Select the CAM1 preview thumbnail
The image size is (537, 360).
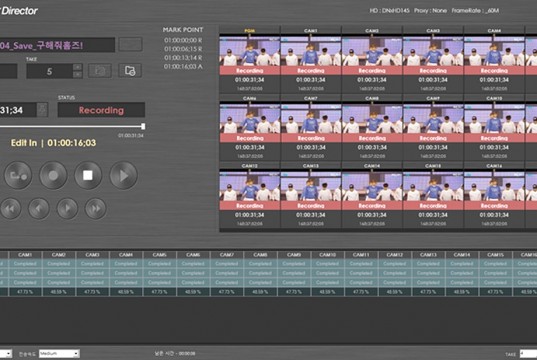click(x=311, y=51)
